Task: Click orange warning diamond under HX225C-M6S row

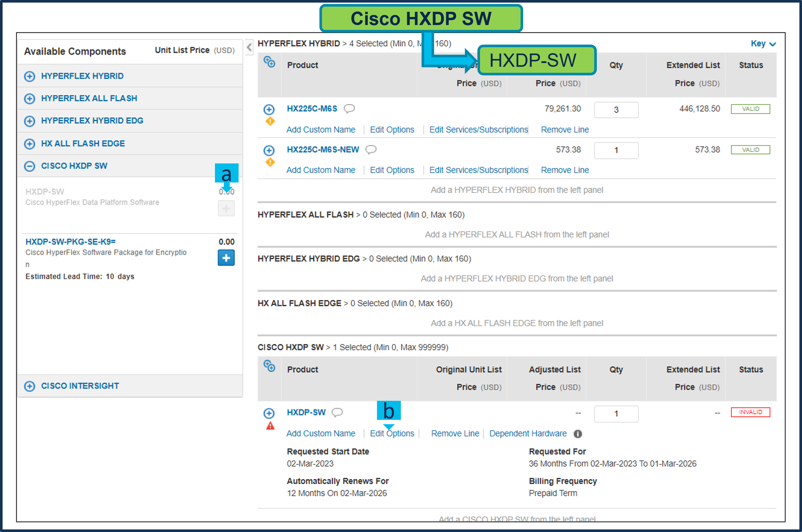Action: tap(270, 121)
